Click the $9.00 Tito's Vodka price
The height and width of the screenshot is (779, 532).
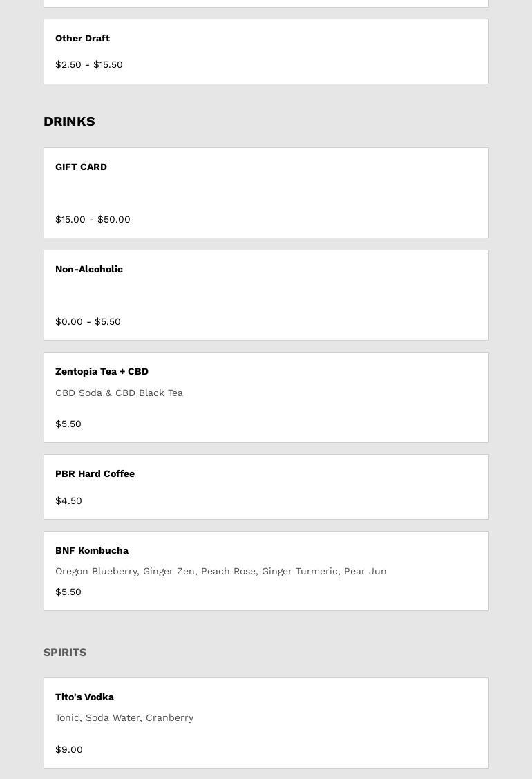point(69,749)
